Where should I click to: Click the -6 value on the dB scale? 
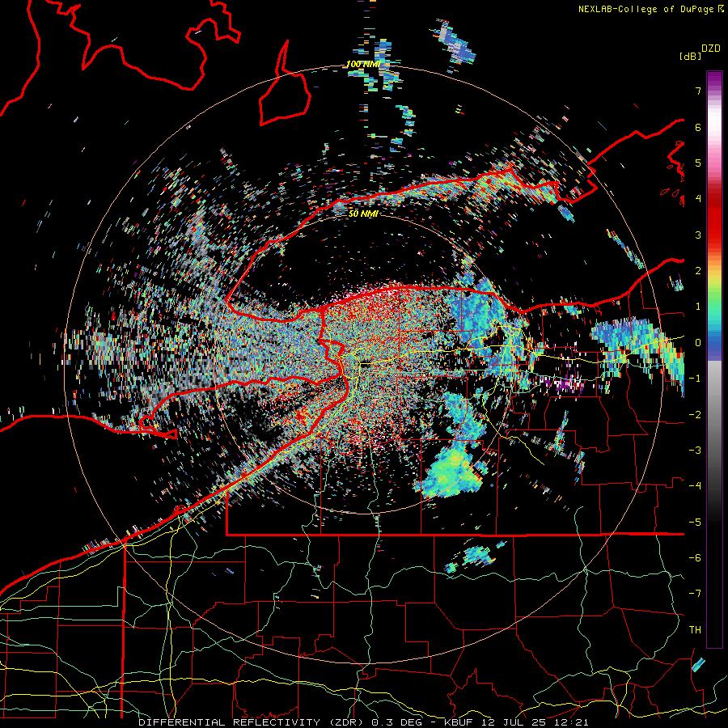pos(695,558)
